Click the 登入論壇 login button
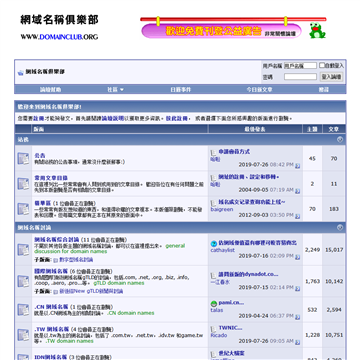This screenshot has height=360, width=360. coord(331,77)
